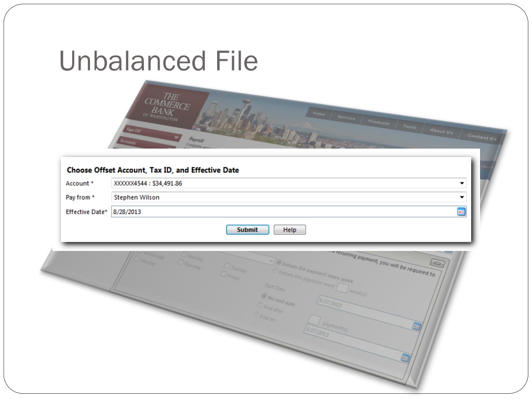Viewport: 532px width, 399px height.
Task: Open the Contact Us navigation tab
Action: pos(482,137)
